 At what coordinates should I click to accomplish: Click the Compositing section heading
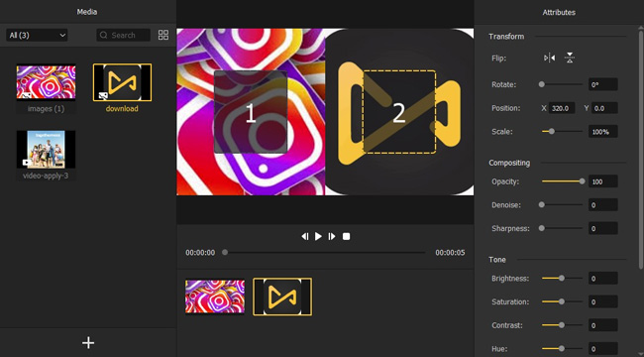(x=509, y=163)
